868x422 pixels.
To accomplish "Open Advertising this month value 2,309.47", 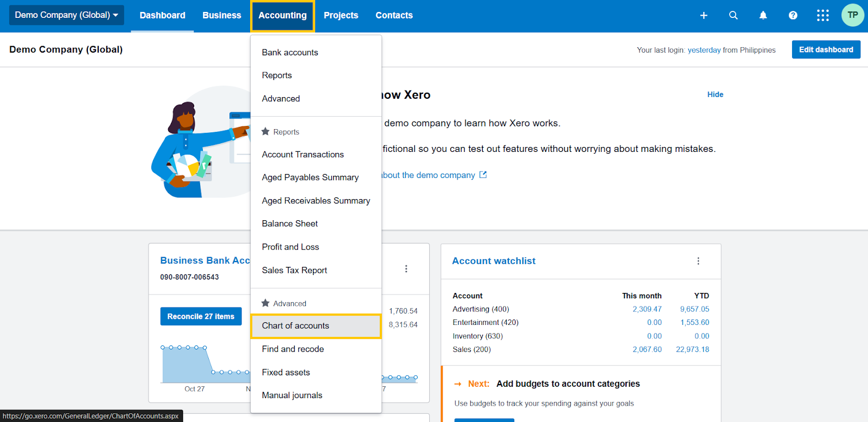I will pyautogui.click(x=647, y=309).
